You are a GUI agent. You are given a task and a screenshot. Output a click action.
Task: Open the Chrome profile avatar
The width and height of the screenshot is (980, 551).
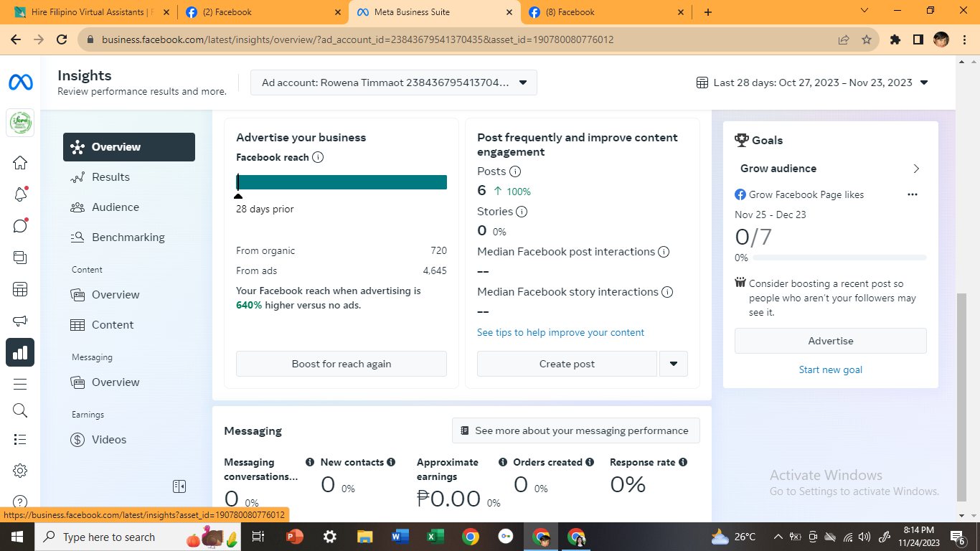tap(941, 39)
